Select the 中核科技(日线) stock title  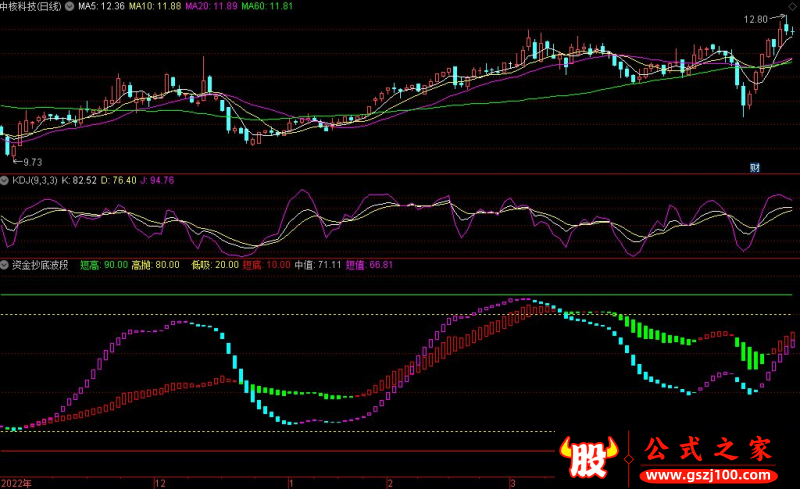click(x=30, y=6)
